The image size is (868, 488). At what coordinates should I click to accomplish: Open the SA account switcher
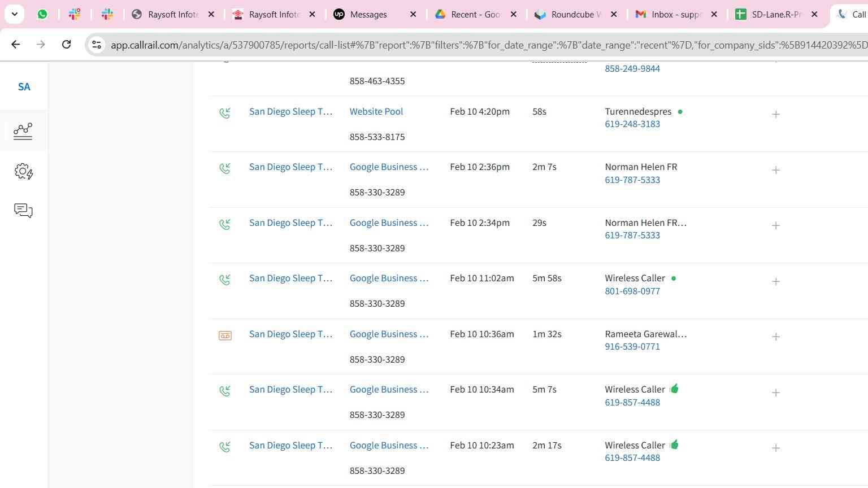pyautogui.click(x=24, y=87)
